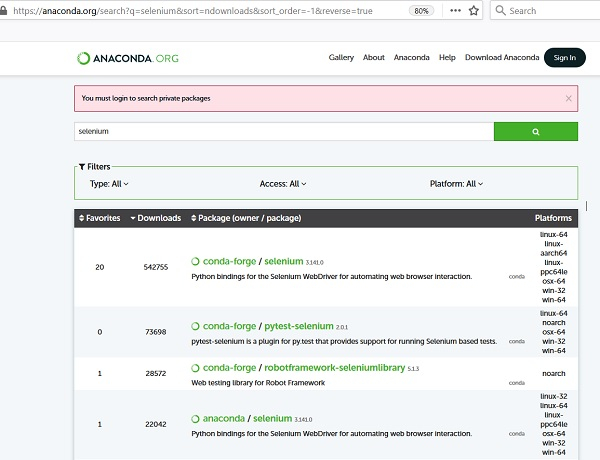
Task: Open the Gallery nav item
Action: tap(341, 57)
